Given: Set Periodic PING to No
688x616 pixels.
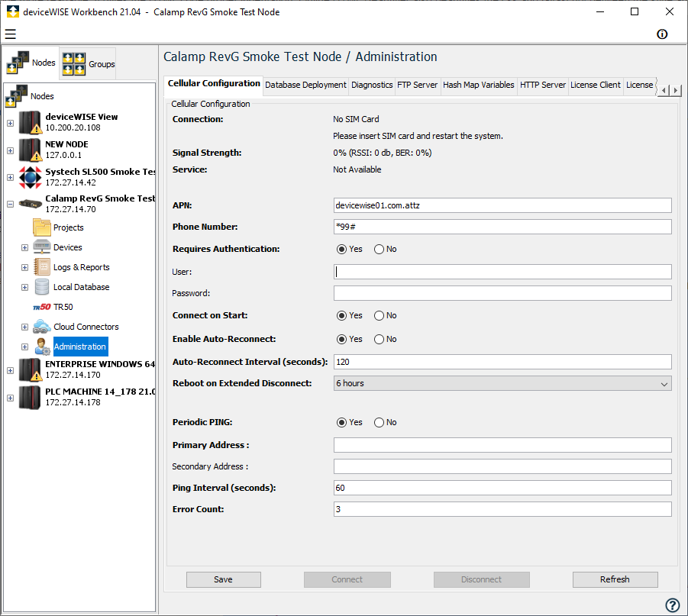Looking at the screenshot, I should (x=379, y=423).
